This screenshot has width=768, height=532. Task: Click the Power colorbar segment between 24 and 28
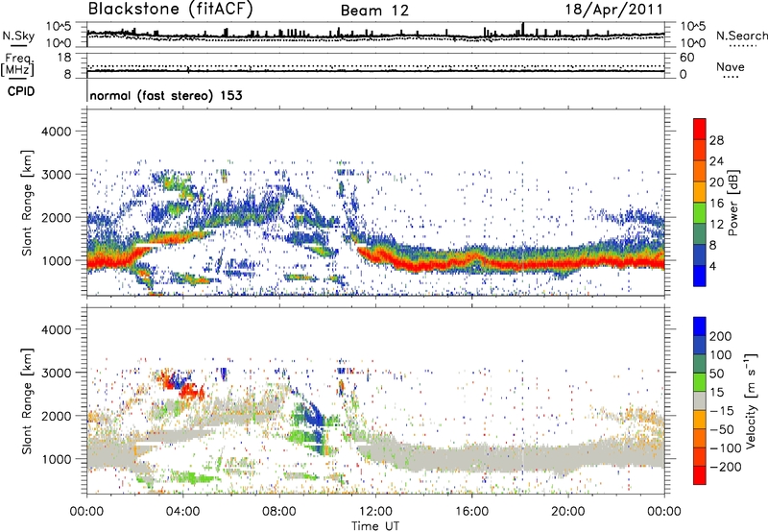[700, 150]
